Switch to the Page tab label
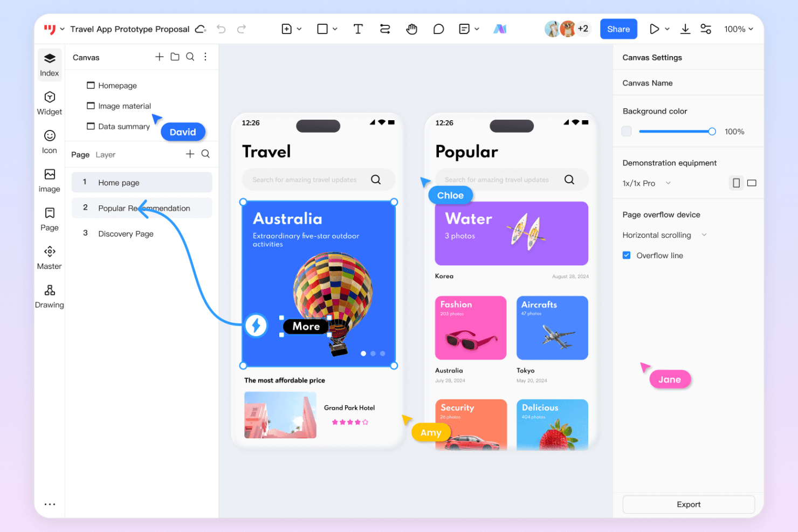The width and height of the screenshot is (798, 532). point(80,155)
